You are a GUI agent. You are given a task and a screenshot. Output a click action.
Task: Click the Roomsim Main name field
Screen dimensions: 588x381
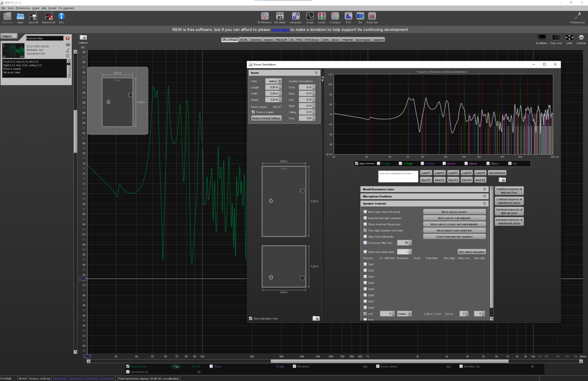45,38
